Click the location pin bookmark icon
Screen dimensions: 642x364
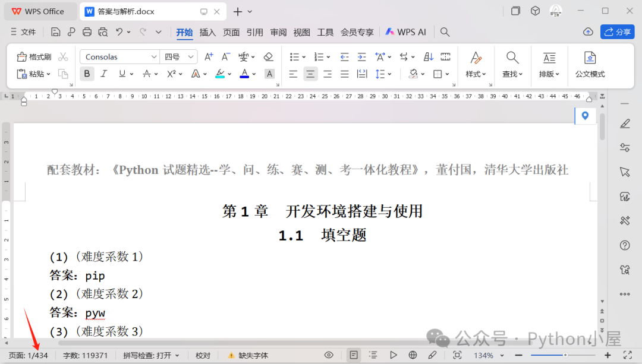point(585,116)
